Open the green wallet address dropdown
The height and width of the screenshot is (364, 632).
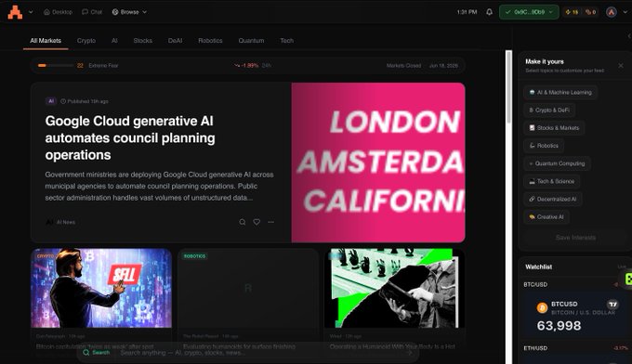(x=529, y=12)
